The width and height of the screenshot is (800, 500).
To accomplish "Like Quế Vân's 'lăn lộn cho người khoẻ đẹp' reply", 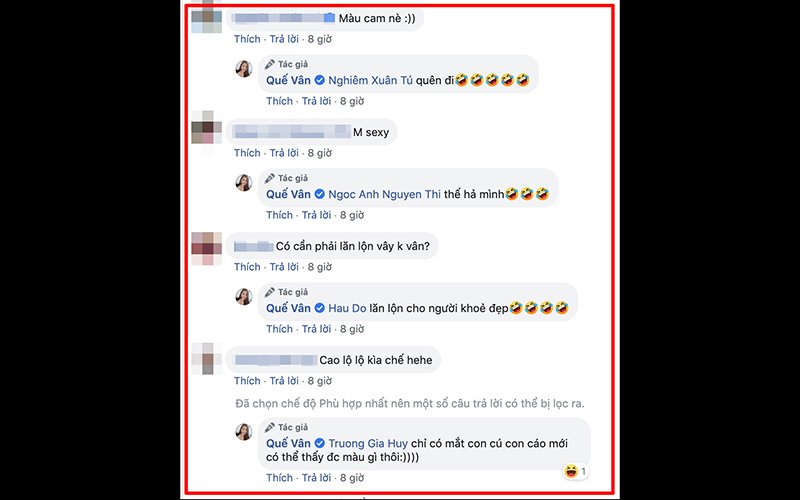I will (x=279, y=329).
